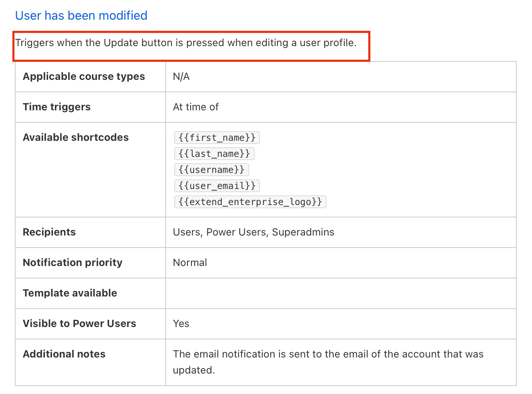This screenshot has width=532, height=394.
Task: Click the 'Available shortcodes' row label
Action: click(x=76, y=138)
